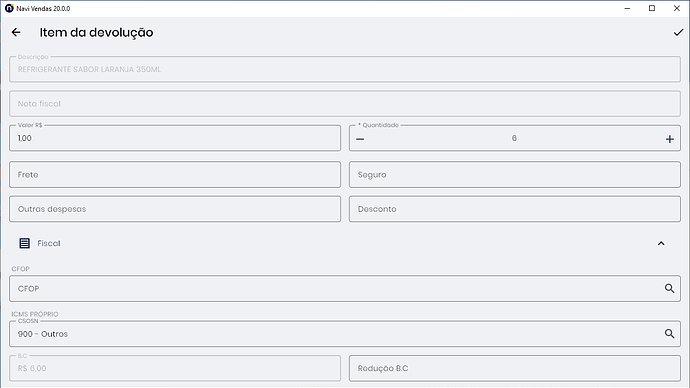
Task: Decrease quantity with the minus icon
Action: point(360,139)
